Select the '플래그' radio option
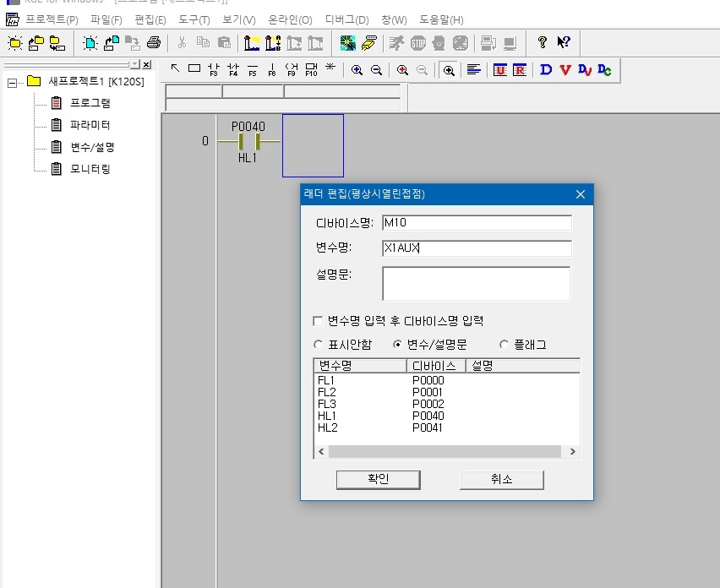Viewport: 720px width, 588px height. pyautogui.click(x=505, y=345)
